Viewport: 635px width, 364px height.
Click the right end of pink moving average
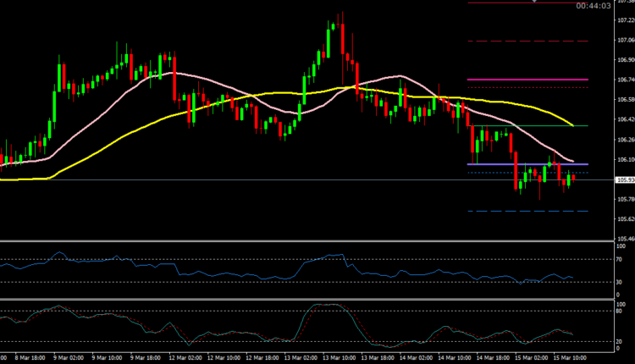coord(573,162)
